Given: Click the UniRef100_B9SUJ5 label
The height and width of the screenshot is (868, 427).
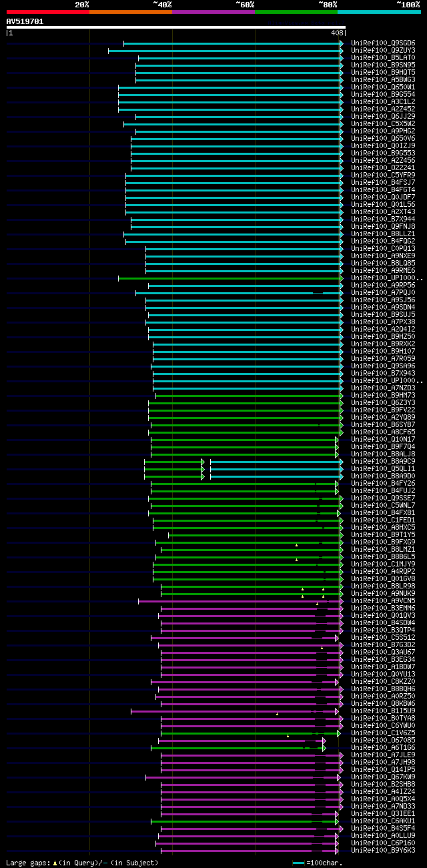Looking at the screenshot, I should [x=383, y=315].
